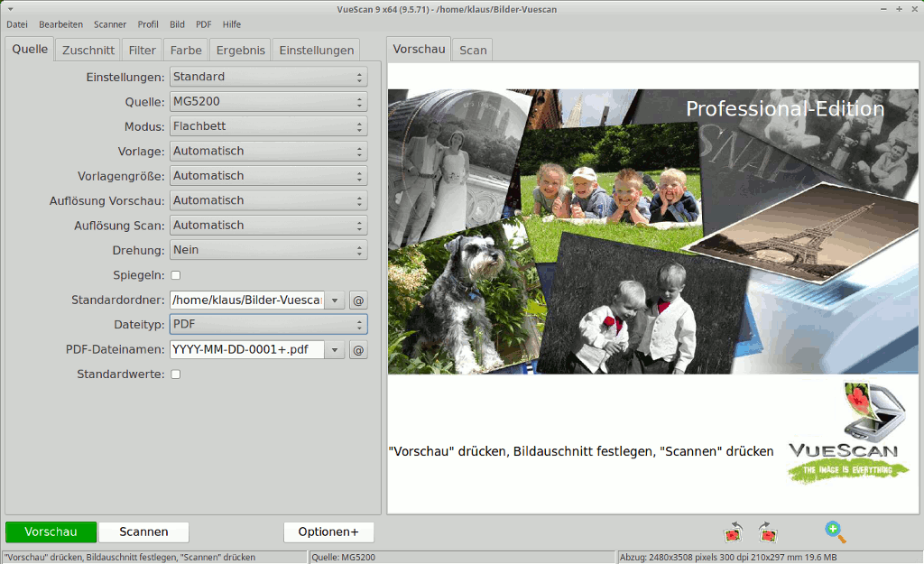Click the Standardordner path field
The width and height of the screenshot is (924, 564).
pyautogui.click(x=247, y=300)
